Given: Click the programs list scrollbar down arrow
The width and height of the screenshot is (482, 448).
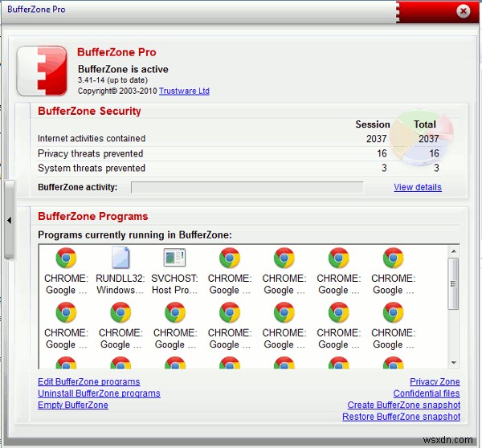Looking at the screenshot, I should tap(454, 363).
